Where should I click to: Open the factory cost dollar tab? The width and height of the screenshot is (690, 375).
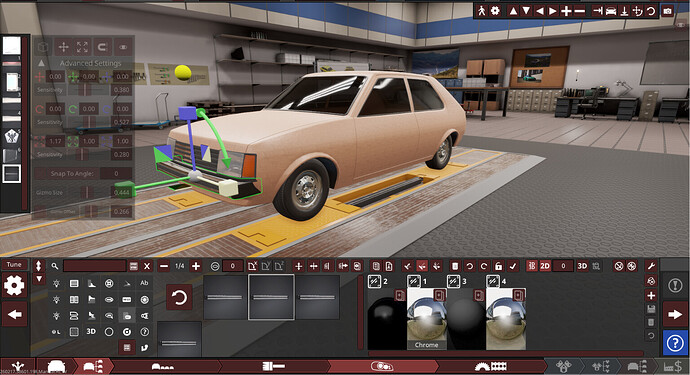672,366
